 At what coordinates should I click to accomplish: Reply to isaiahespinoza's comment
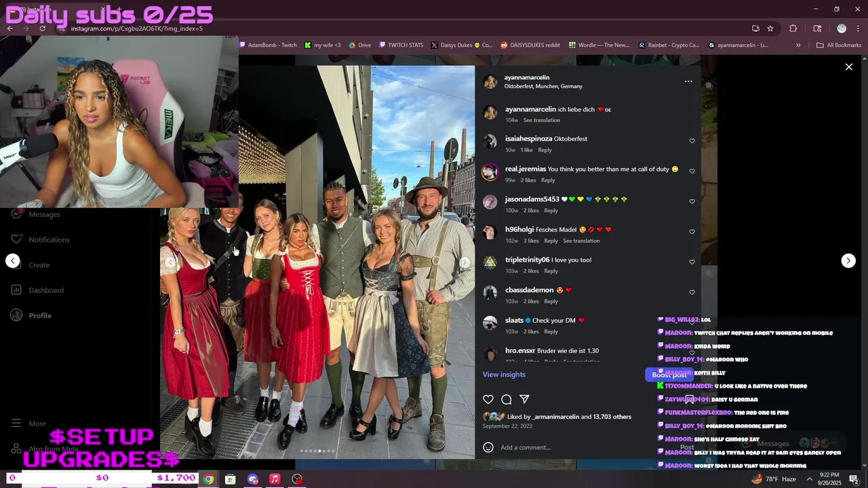(x=545, y=150)
